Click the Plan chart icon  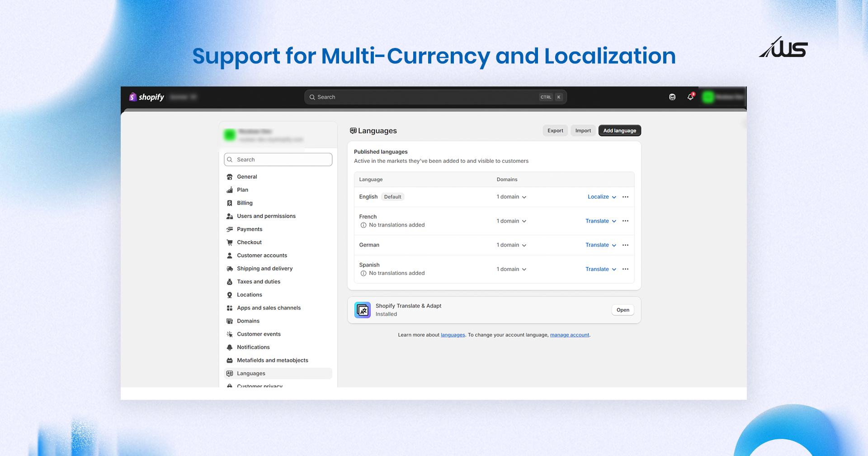[230, 190]
